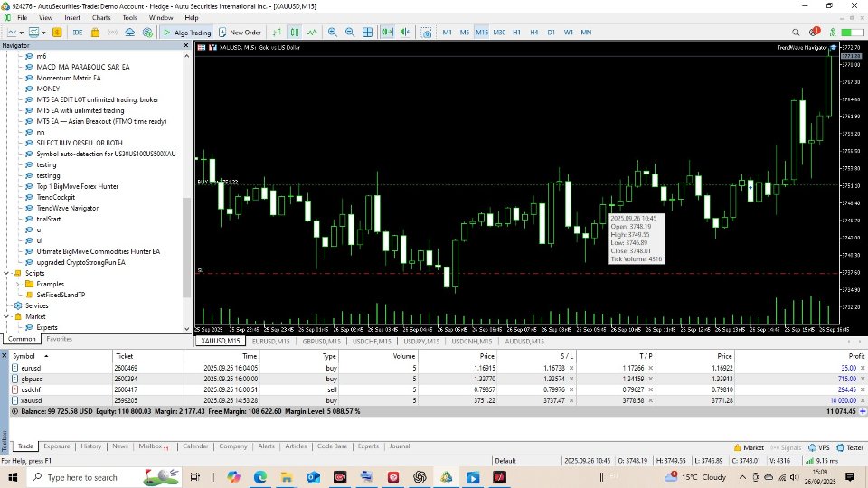Open Microsoft Edge from the taskbar

260,477
